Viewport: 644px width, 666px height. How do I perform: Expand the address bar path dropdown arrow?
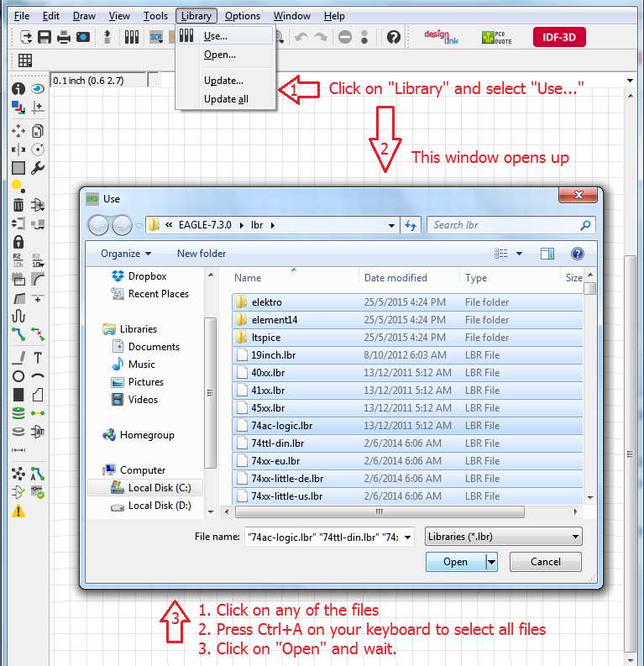point(391,226)
